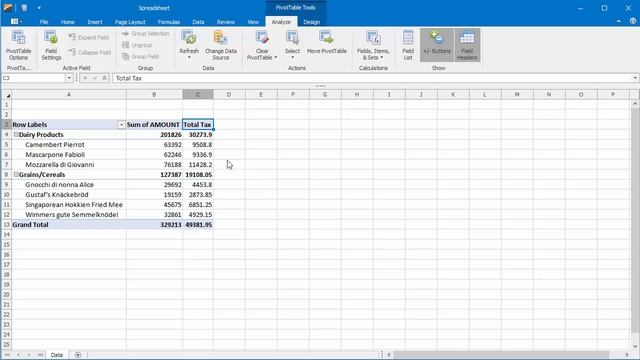Viewport: 640px width, 360px height.
Task: Click Group Field in ribbon
Action: coord(141,56)
